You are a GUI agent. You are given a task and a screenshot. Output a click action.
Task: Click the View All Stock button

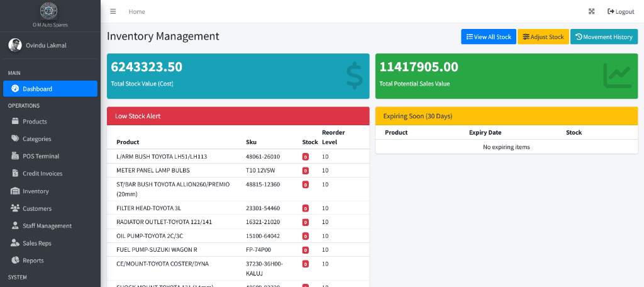488,37
